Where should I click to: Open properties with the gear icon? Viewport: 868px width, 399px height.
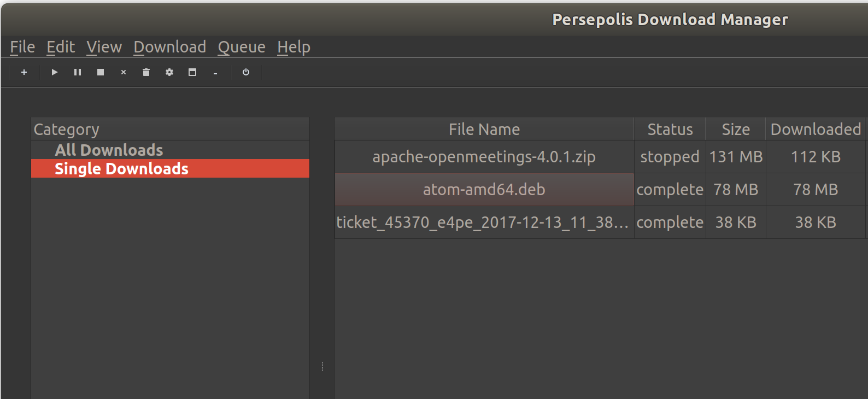pyautogui.click(x=169, y=72)
